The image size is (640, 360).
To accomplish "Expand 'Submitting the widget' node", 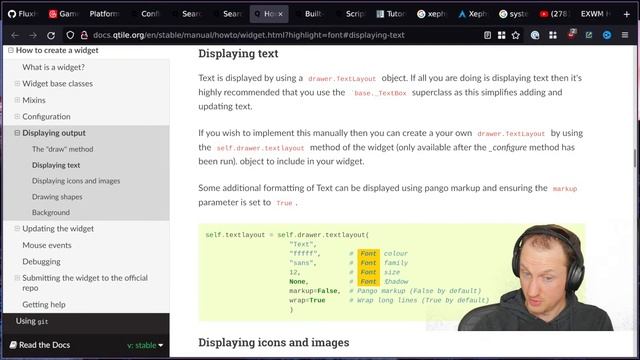I will coord(17,278).
